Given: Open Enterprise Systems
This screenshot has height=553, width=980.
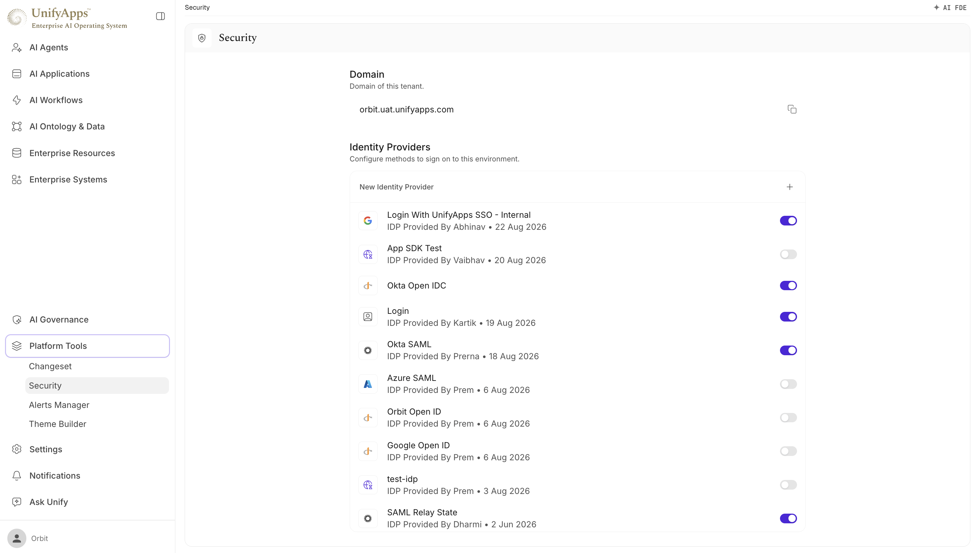Looking at the screenshot, I should point(87,179).
